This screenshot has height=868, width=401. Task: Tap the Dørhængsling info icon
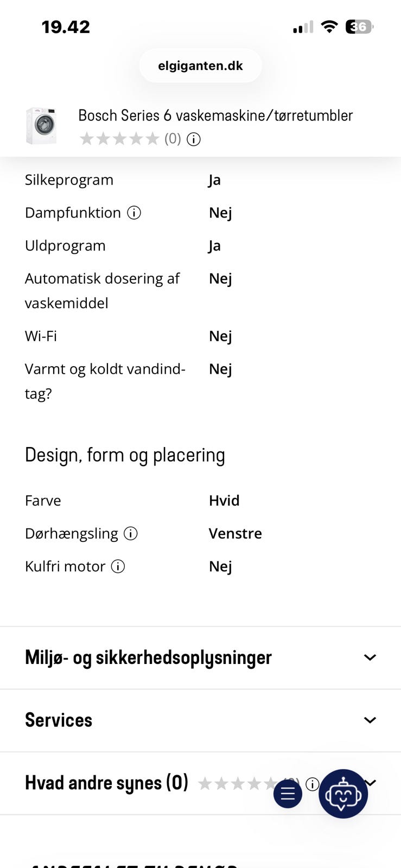pyautogui.click(x=131, y=533)
